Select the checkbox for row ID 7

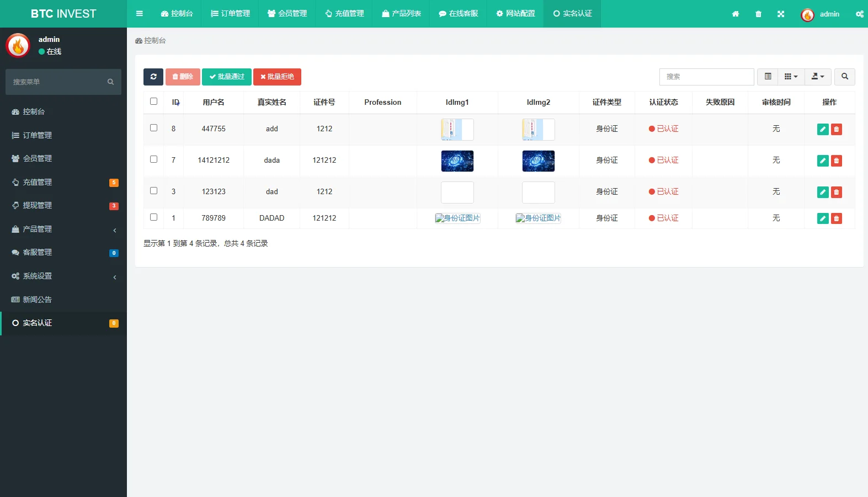[153, 159]
